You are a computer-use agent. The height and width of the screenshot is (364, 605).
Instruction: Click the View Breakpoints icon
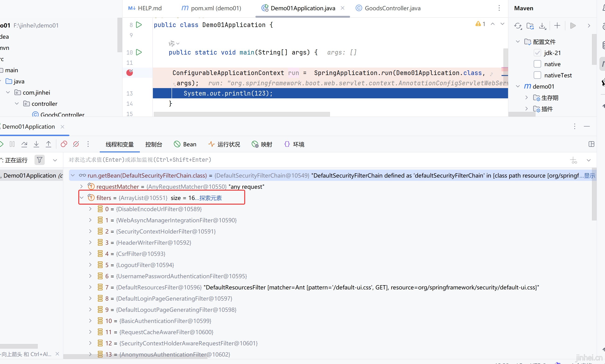coord(64,144)
